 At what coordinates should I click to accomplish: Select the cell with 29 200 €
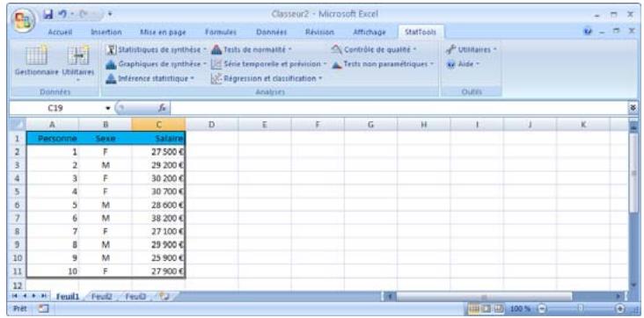[158, 165]
